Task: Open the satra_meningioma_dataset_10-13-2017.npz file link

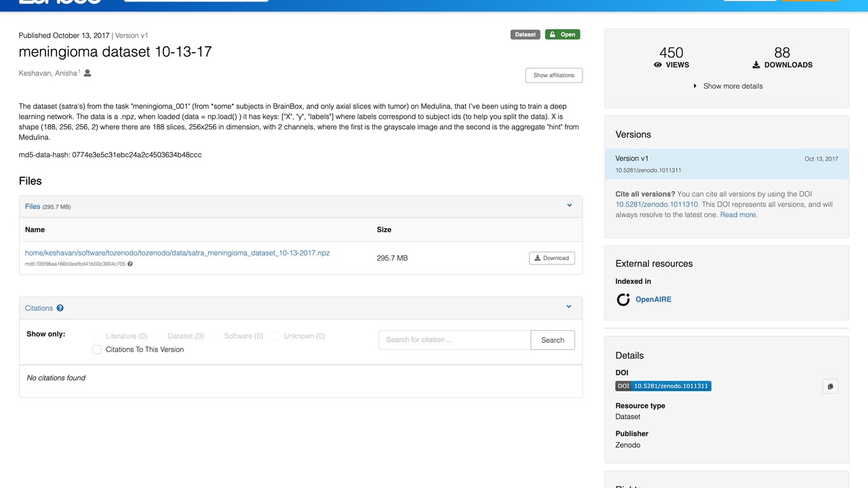Action: pos(178,253)
